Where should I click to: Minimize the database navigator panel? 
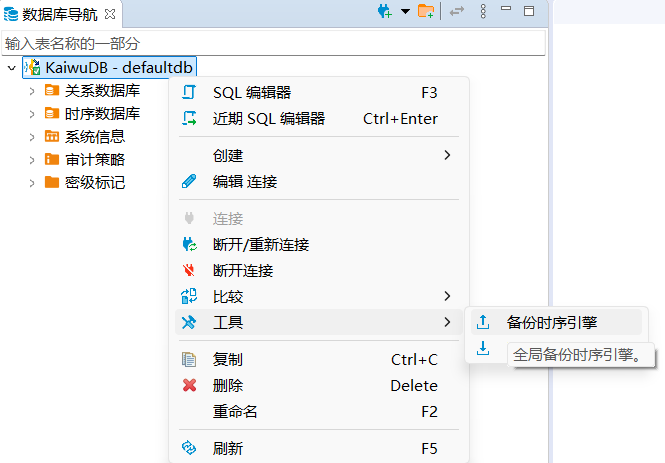coord(506,8)
